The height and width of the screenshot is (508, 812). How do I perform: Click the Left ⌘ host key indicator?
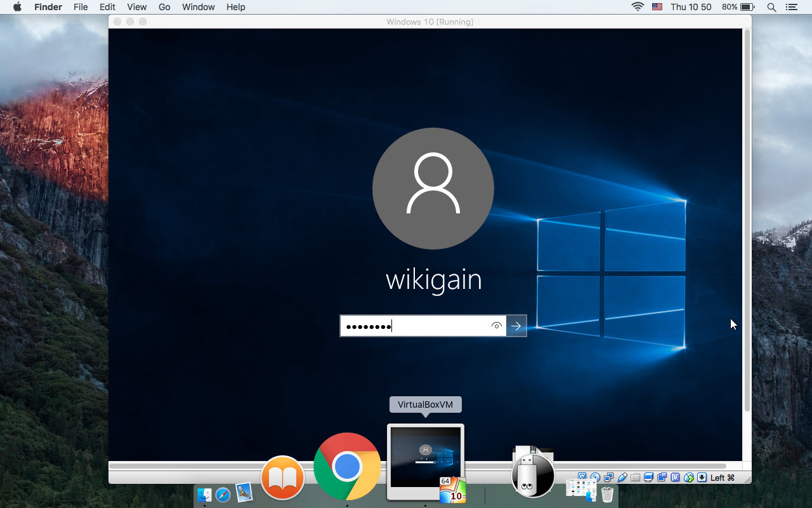coord(721,476)
